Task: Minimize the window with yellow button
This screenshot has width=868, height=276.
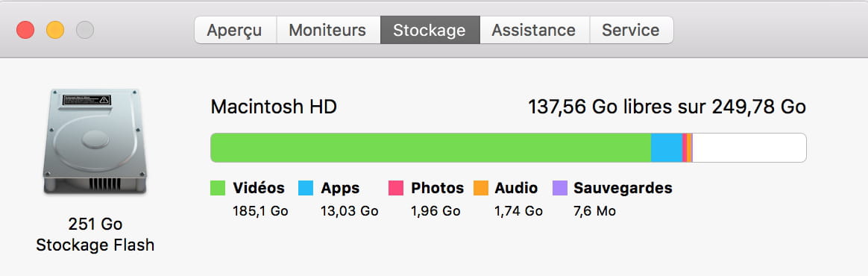Action: coord(55,29)
